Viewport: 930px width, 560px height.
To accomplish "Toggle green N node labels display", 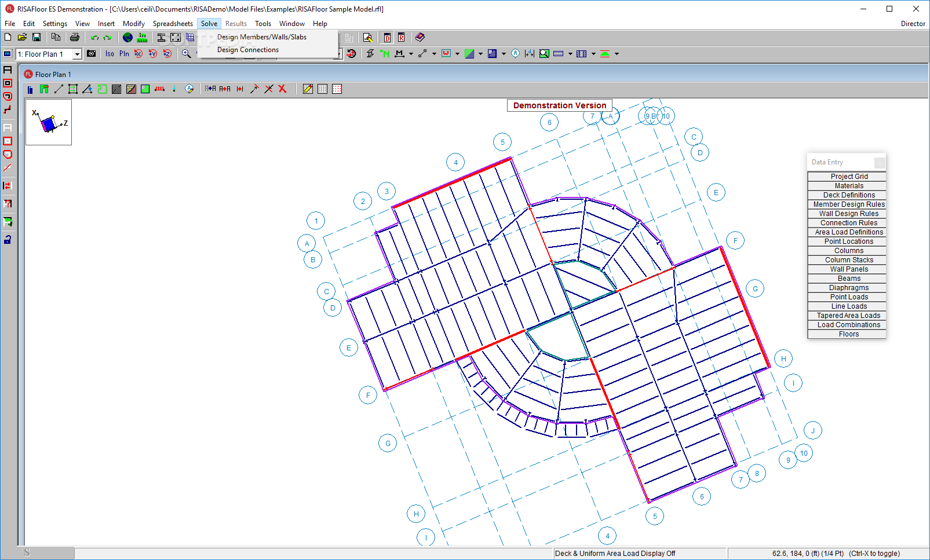I will click(x=385, y=54).
